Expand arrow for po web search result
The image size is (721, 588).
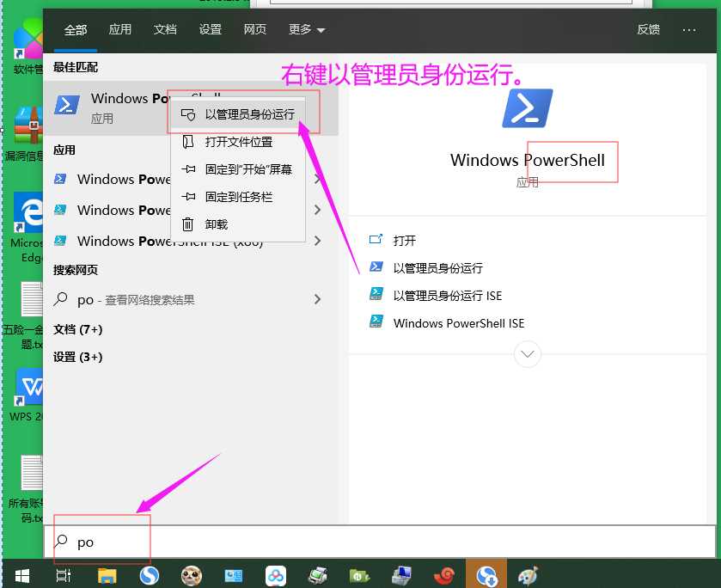tap(317, 299)
